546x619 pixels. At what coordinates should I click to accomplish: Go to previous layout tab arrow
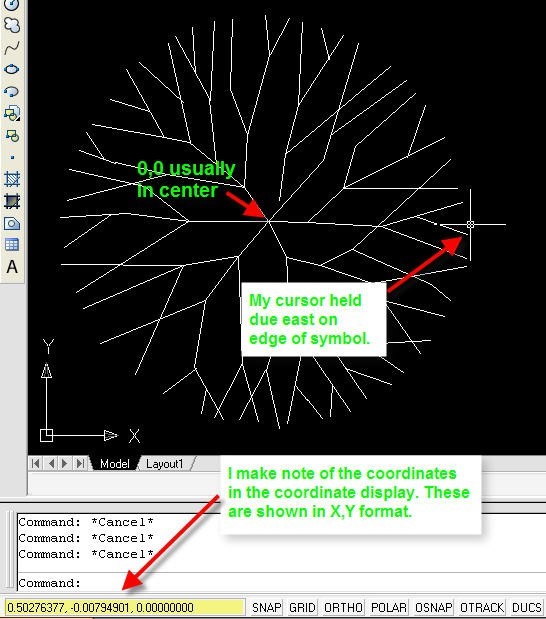(51, 463)
